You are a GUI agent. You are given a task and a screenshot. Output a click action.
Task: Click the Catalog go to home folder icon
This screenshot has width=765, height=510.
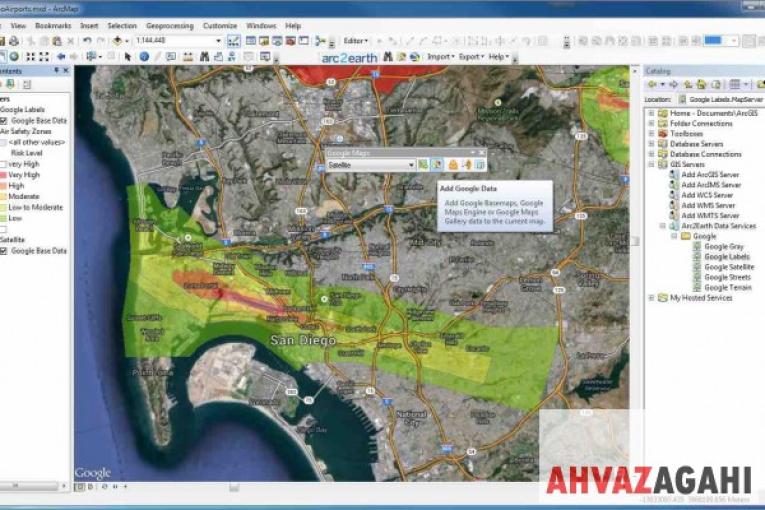click(702, 85)
